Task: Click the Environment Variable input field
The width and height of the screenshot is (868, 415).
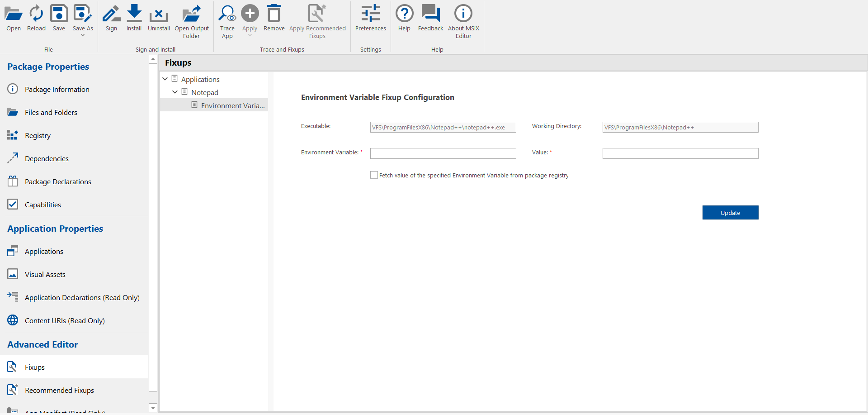Action: click(x=443, y=153)
